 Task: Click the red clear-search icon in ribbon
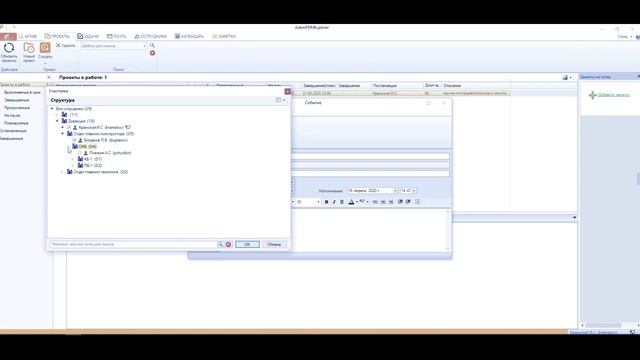point(152,53)
